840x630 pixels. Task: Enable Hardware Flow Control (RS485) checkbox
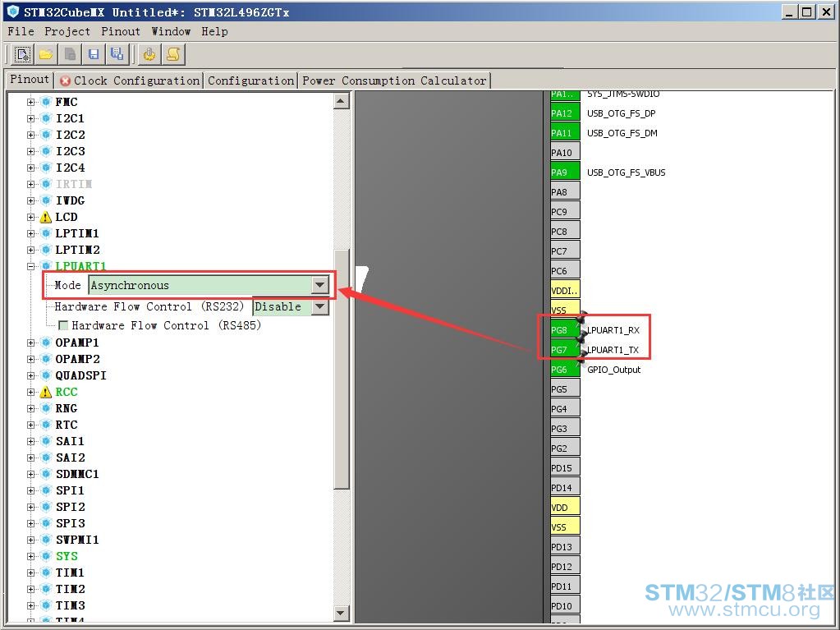(x=63, y=325)
